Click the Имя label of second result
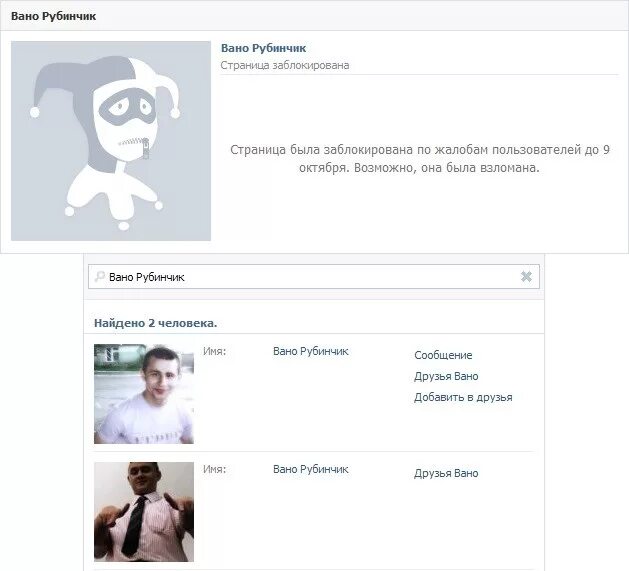The height and width of the screenshot is (571, 629). [214, 469]
